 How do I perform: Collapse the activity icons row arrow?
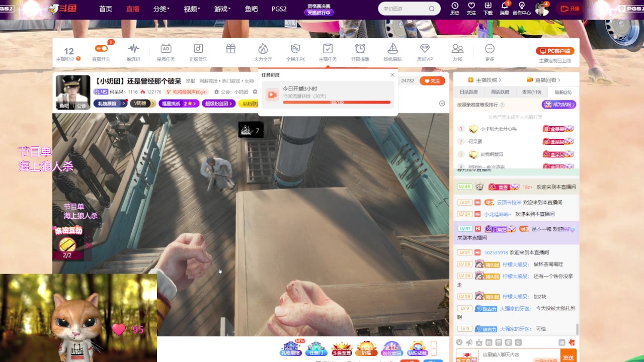pos(434,348)
